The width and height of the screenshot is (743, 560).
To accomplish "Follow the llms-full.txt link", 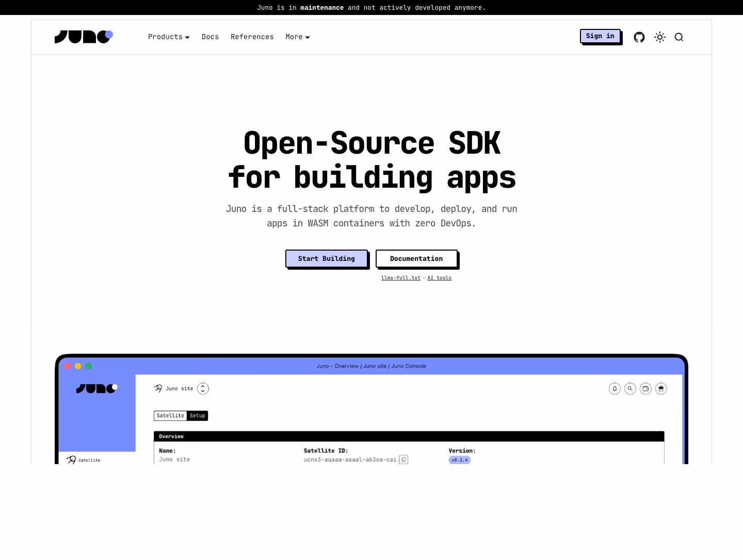I will (401, 278).
